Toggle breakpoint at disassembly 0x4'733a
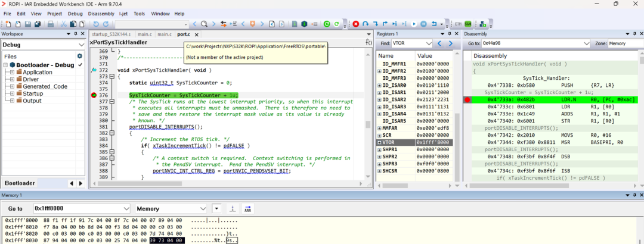The width and height of the screenshot is (644, 244). [x=467, y=99]
